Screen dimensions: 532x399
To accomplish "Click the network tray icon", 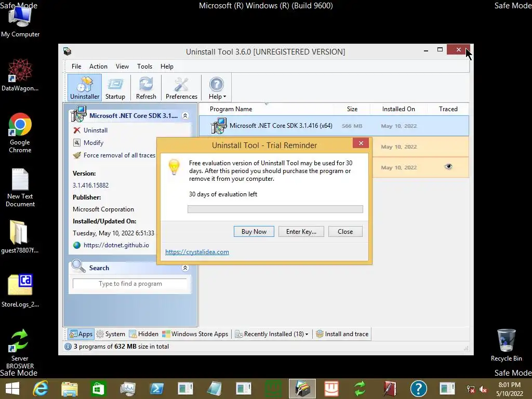I will pos(471,390).
